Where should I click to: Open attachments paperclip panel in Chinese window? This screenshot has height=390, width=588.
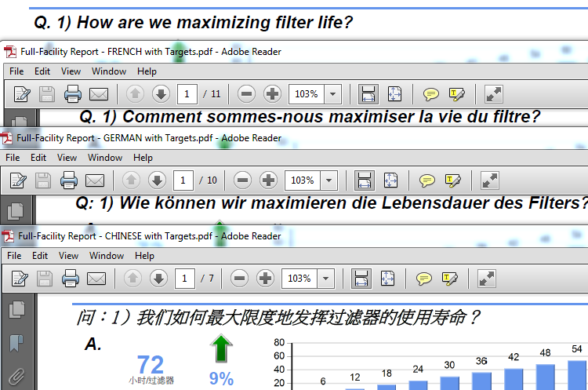coord(16,377)
